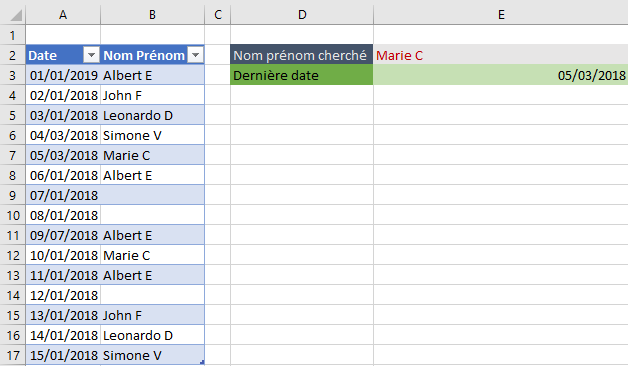Select cell with date 01/01/2019
This screenshot has width=628, height=366.
pos(63,75)
